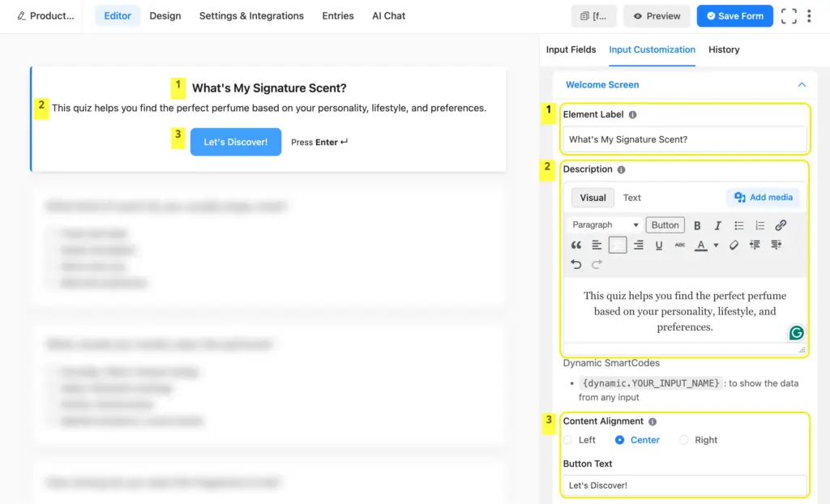The image size is (830, 504).
Task: Redo edit in the description editor
Action: click(x=597, y=264)
